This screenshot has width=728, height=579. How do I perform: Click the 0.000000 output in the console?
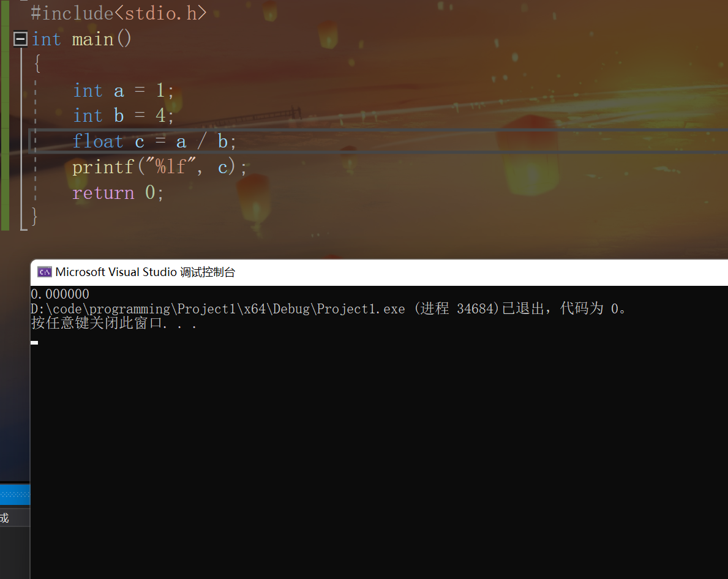[x=60, y=294]
